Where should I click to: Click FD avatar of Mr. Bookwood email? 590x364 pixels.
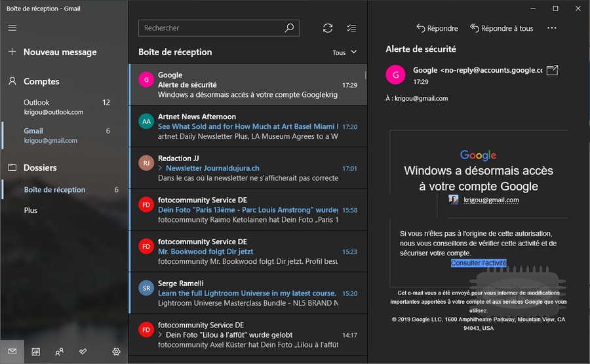coord(146,246)
